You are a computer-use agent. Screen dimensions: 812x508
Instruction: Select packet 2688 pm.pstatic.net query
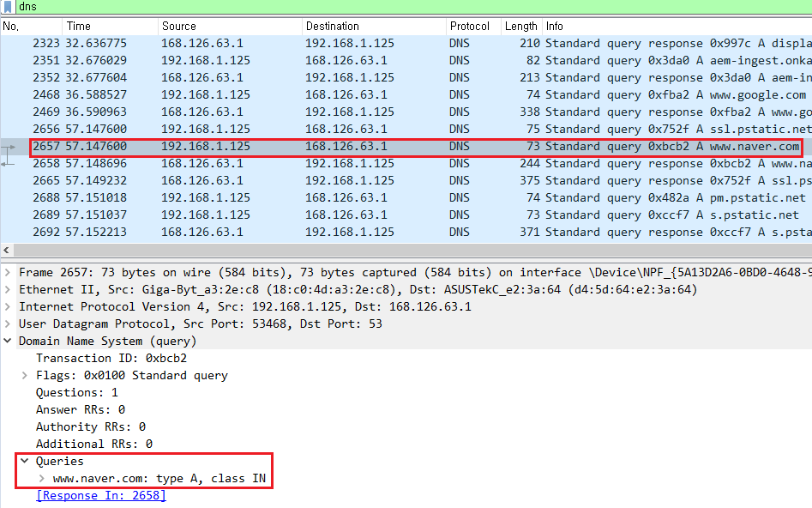[x=406, y=198]
